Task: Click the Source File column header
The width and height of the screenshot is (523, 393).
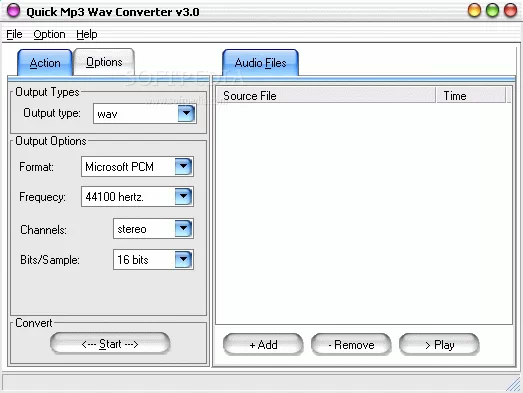Action: click(x=326, y=95)
